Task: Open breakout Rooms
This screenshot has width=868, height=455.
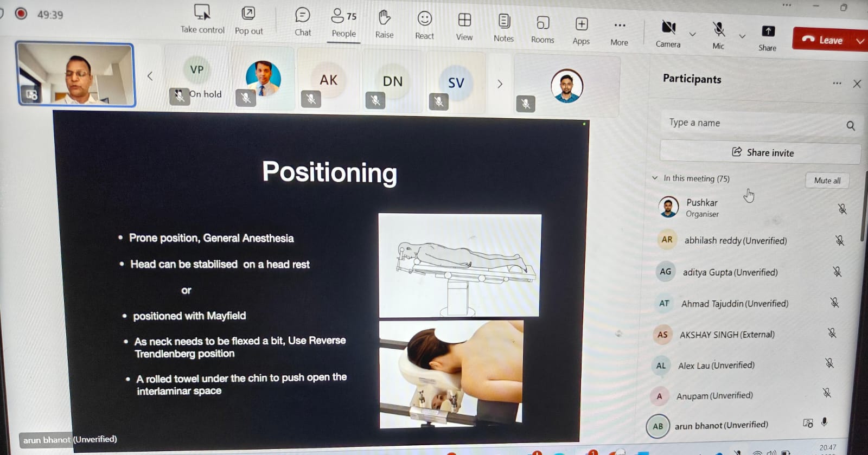Action: pyautogui.click(x=542, y=29)
